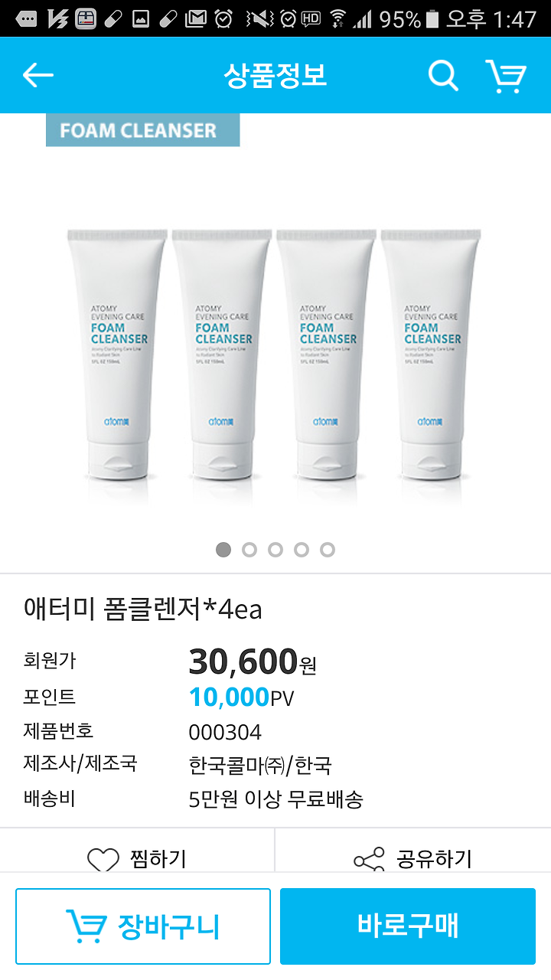The height and width of the screenshot is (980, 551).
Task: Tap the back arrow in header
Action: pos(37,75)
